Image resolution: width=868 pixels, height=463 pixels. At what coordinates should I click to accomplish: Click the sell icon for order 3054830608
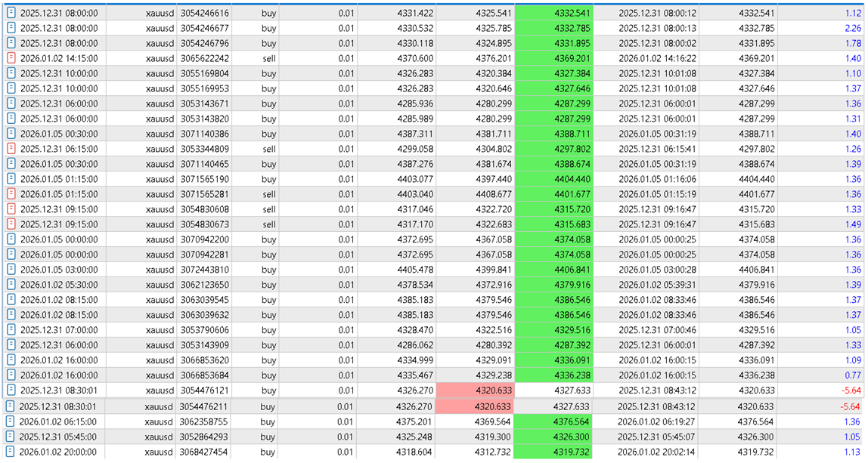11,209
